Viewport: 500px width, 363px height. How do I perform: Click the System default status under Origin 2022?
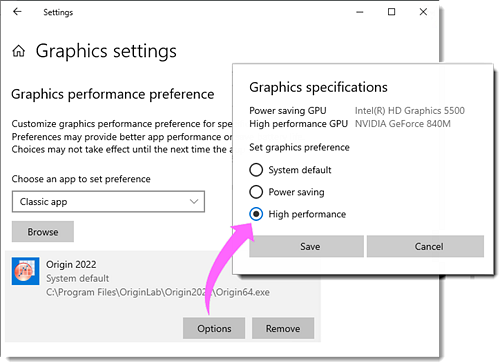(x=77, y=278)
